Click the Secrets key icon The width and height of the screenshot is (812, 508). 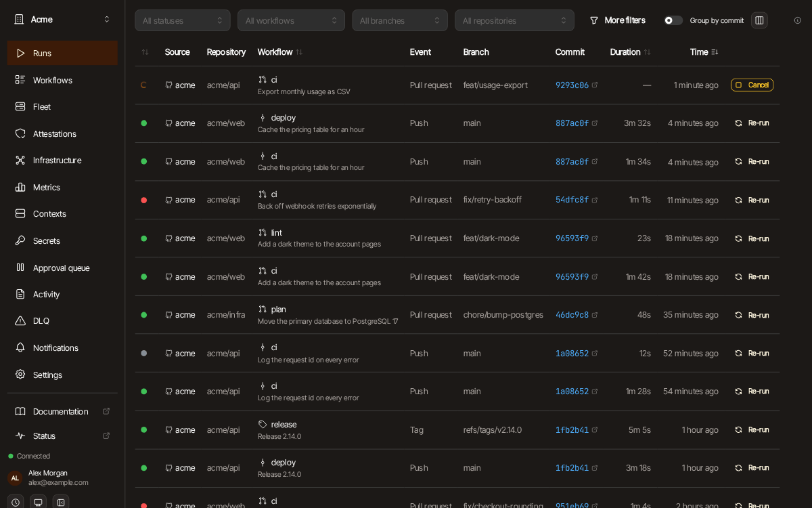pyautogui.click(x=20, y=240)
